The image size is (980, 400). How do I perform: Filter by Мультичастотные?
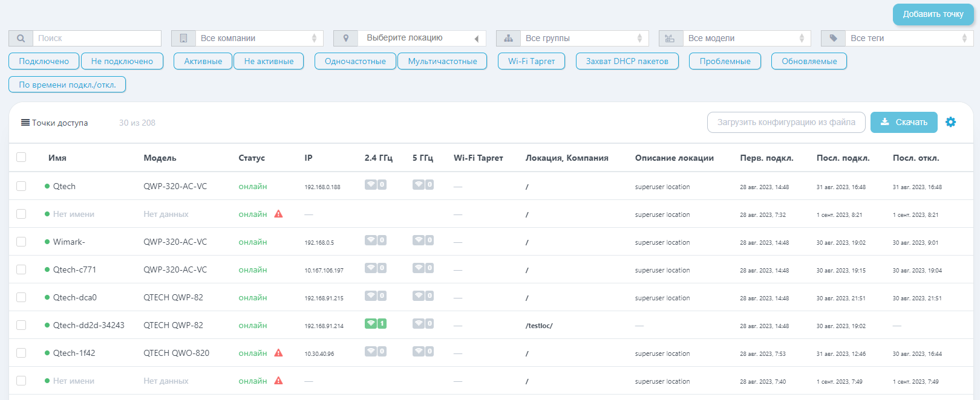[x=442, y=61]
